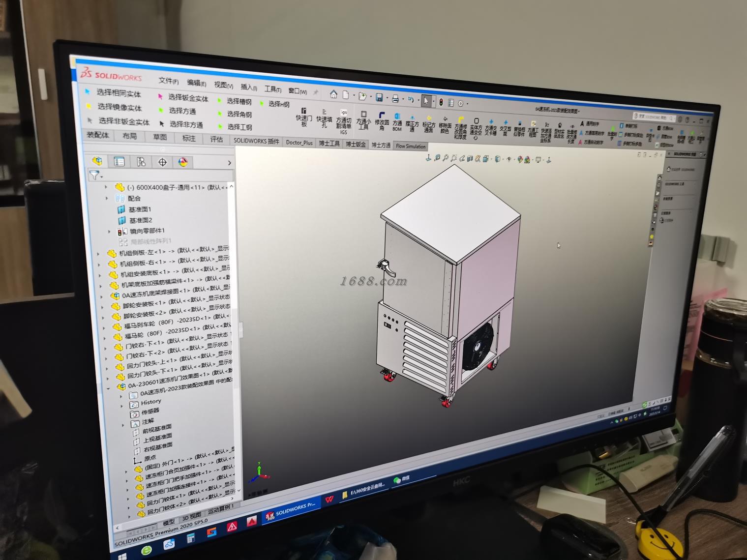Click the 快速门板 tool
This screenshot has width=747, height=560.
coord(303,118)
